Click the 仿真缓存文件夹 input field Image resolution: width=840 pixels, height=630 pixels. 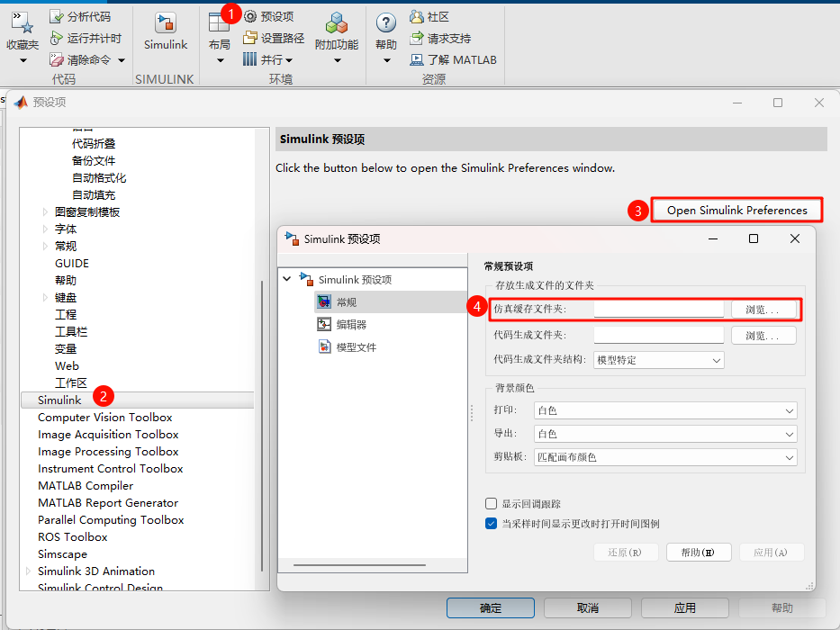pos(659,309)
